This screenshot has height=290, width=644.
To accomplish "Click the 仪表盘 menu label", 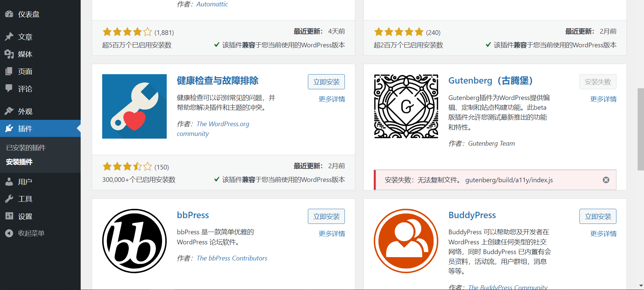I will 29,14.
